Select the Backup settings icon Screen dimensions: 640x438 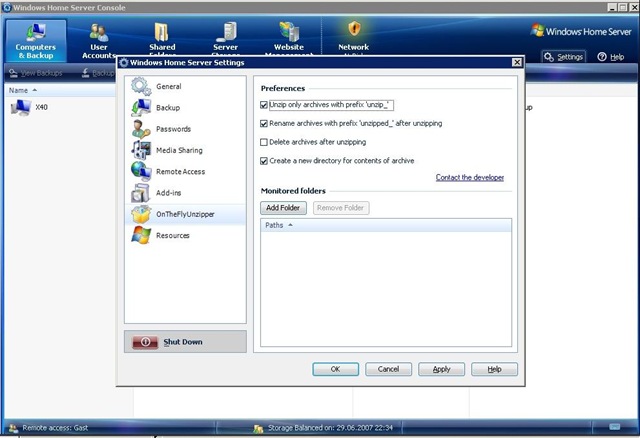coord(141,107)
